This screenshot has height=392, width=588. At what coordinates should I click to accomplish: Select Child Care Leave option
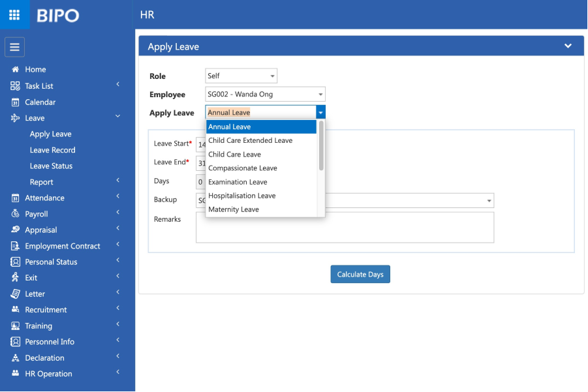[262, 155]
